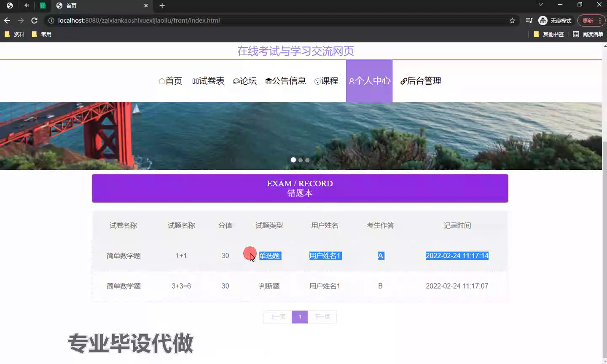Open the 资料 bookmarks folder
The width and height of the screenshot is (607, 364).
click(x=14, y=35)
